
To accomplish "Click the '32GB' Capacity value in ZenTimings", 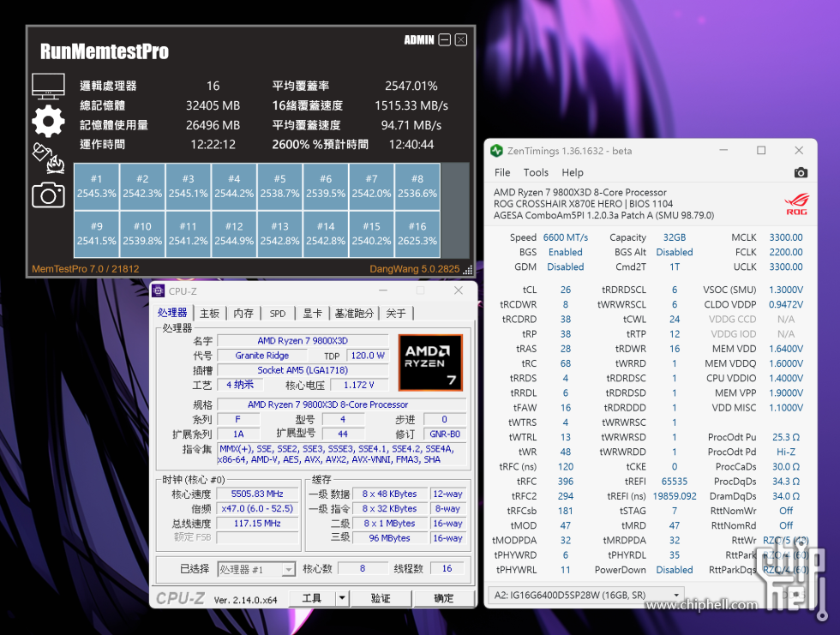I will (675, 237).
